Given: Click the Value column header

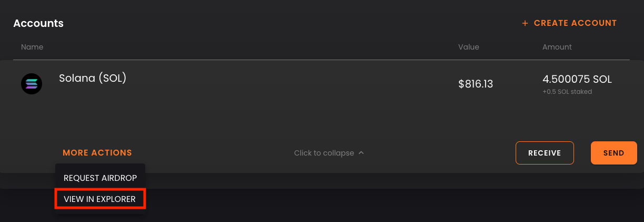Looking at the screenshot, I should coord(469,47).
